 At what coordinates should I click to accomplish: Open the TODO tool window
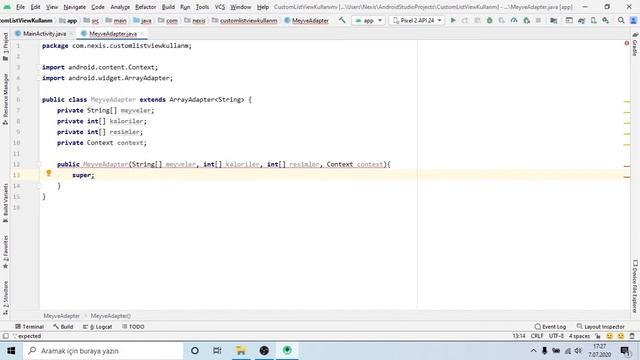click(x=133, y=327)
